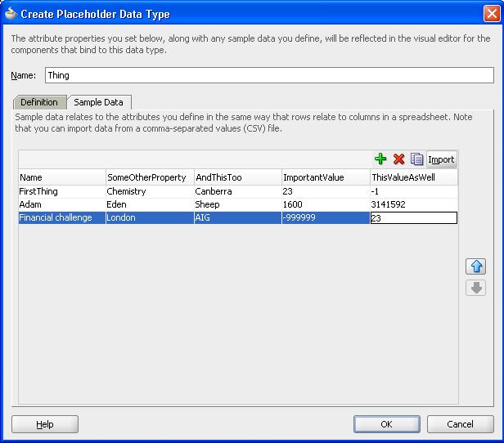
Task: Switch to the Definition tab
Action: [x=39, y=102]
